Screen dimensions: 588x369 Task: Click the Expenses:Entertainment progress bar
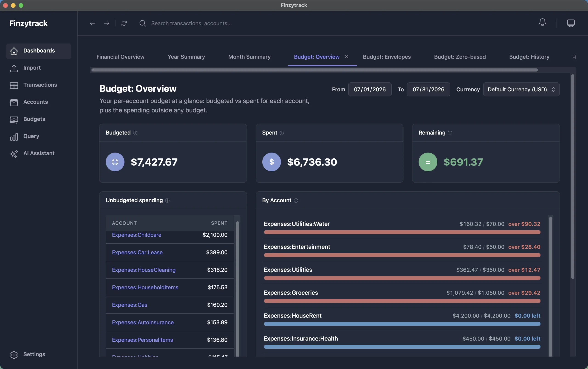click(x=402, y=255)
